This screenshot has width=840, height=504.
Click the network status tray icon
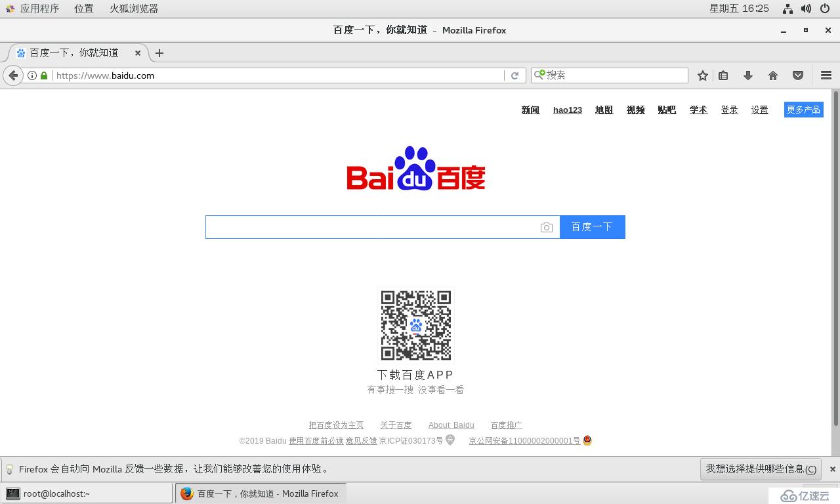coord(787,9)
